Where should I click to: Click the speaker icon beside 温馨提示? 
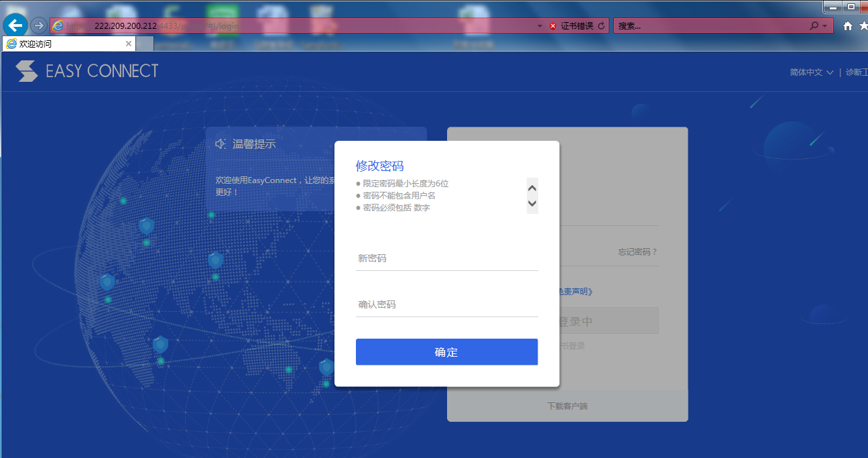[220, 144]
